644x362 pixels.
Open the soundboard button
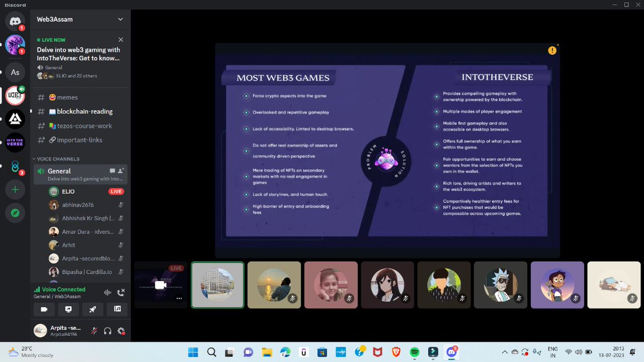117,309
